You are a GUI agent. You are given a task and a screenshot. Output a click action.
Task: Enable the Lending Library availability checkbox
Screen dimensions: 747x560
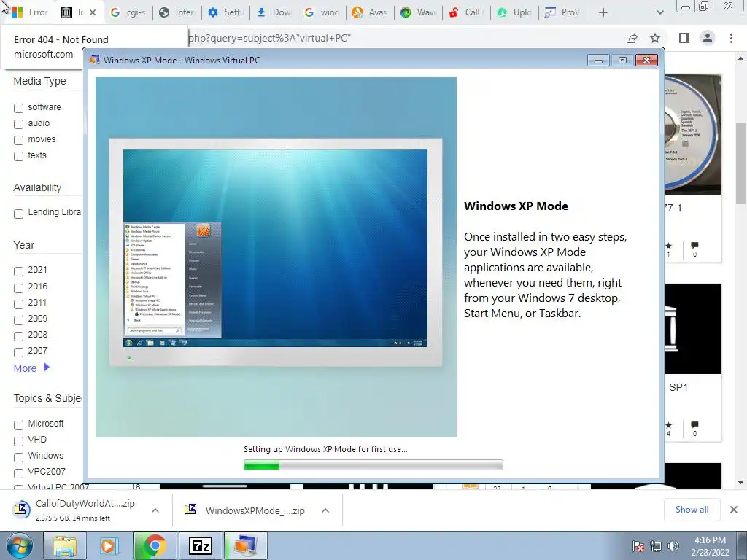pyautogui.click(x=18, y=214)
